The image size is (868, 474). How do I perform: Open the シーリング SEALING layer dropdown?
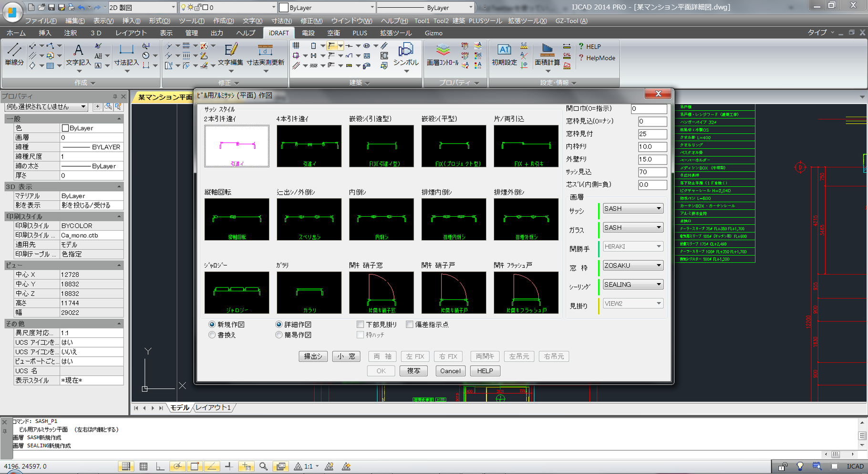click(633, 284)
